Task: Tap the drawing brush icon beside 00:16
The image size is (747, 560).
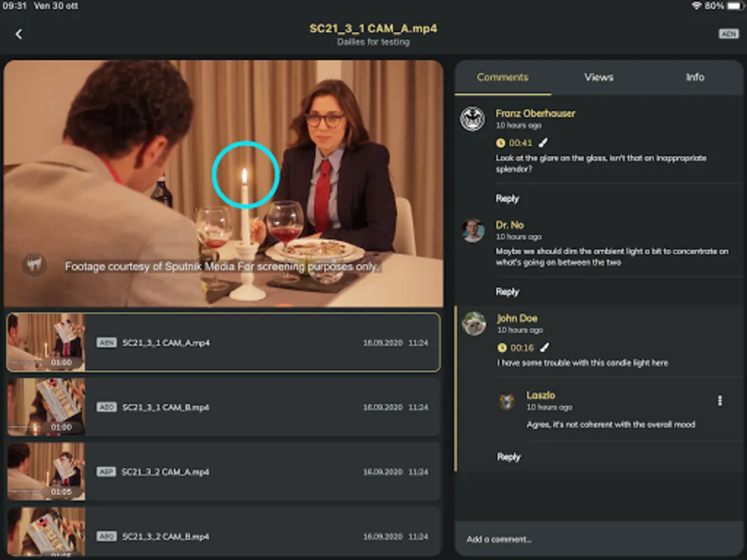Action: tap(545, 347)
